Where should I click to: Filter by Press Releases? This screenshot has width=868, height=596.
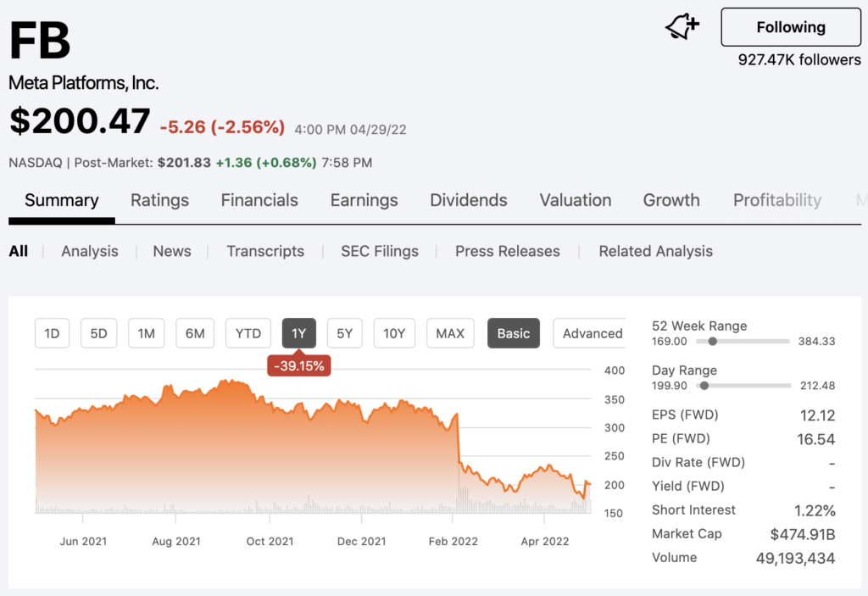[507, 252]
